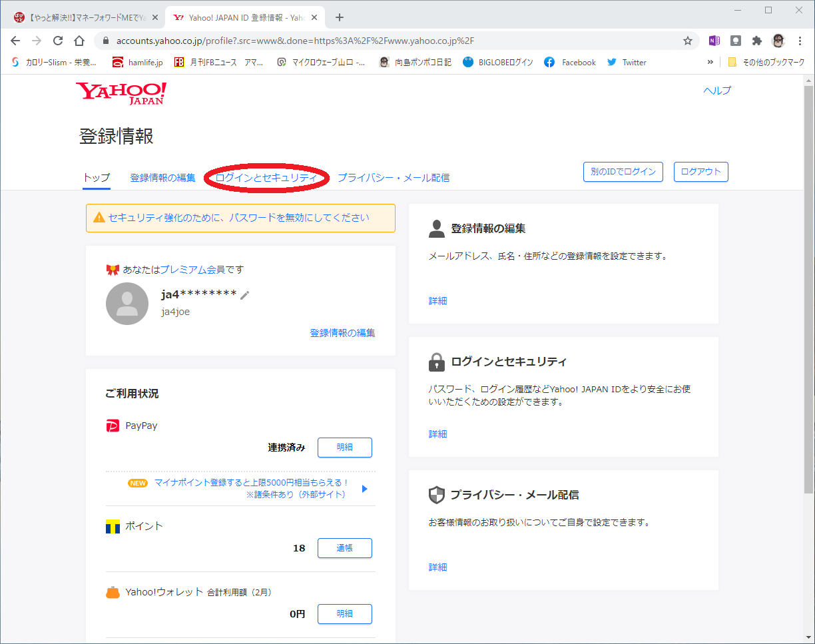Open the Chrome profile avatar

coord(778,41)
